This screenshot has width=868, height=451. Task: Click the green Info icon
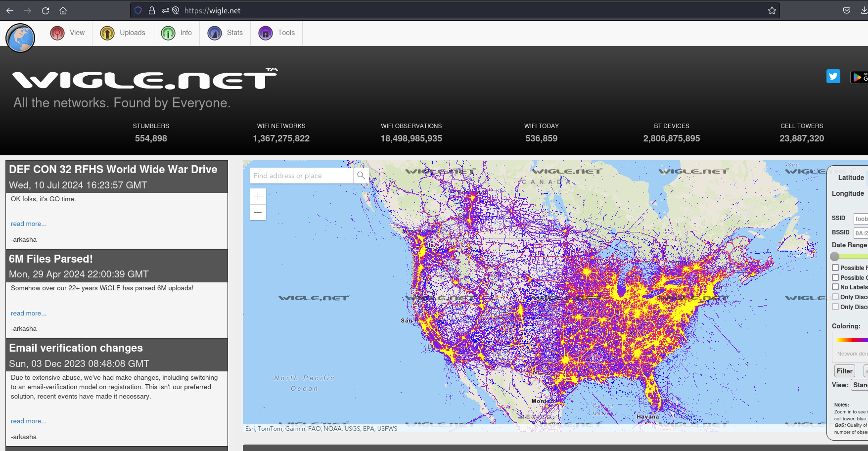point(168,33)
